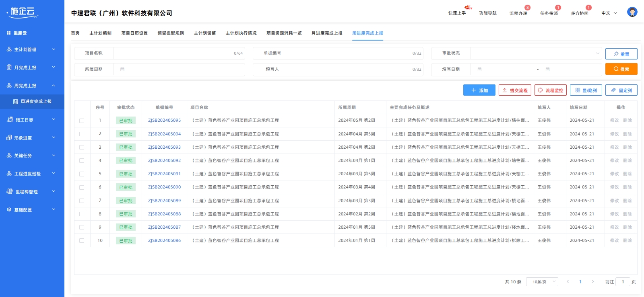Open 功能导航 menu
The width and height of the screenshot is (644, 297).
[x=488, y=13]
